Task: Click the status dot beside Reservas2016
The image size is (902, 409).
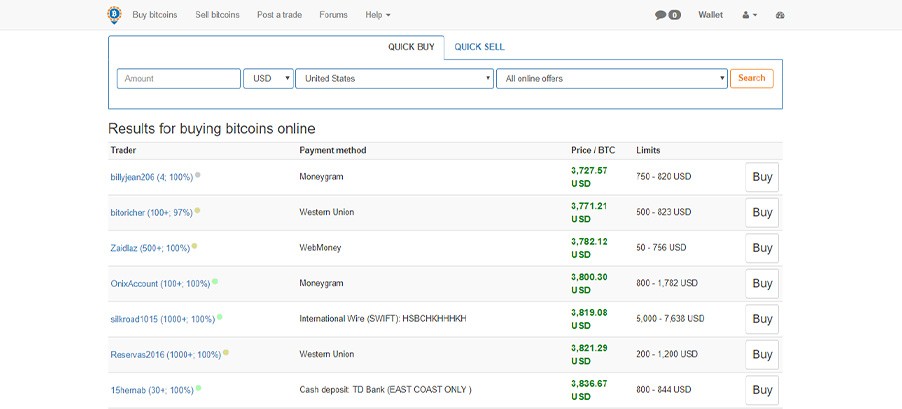Action: click(x=226, y=353)
